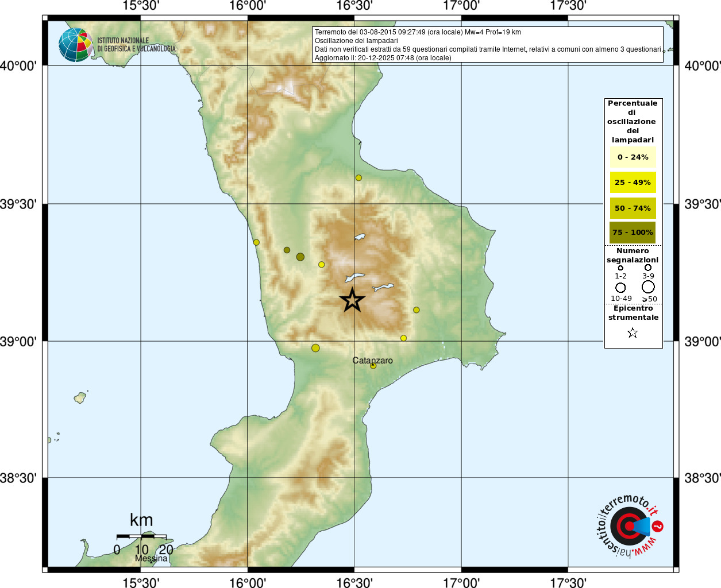Screen dimensions: 721x588
Task: Click the yellow marker east of epicenter
Action: coord(417,310)
